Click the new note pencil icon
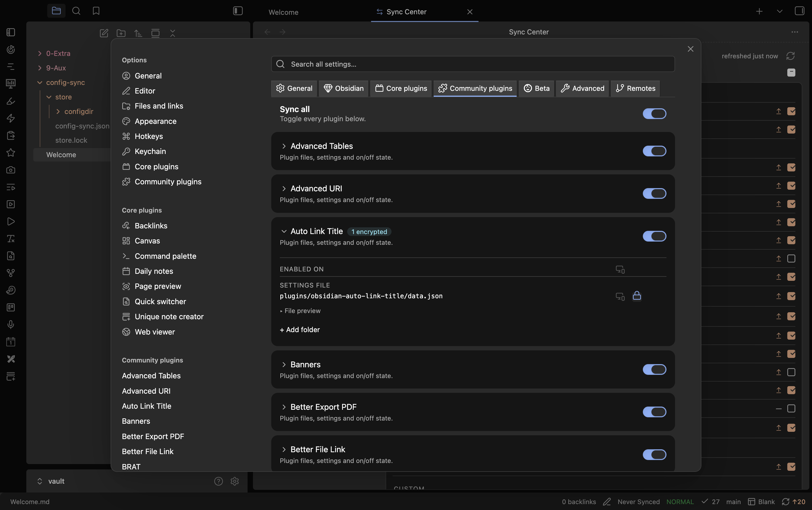The image size is (812, 510). tap(104, 33)
